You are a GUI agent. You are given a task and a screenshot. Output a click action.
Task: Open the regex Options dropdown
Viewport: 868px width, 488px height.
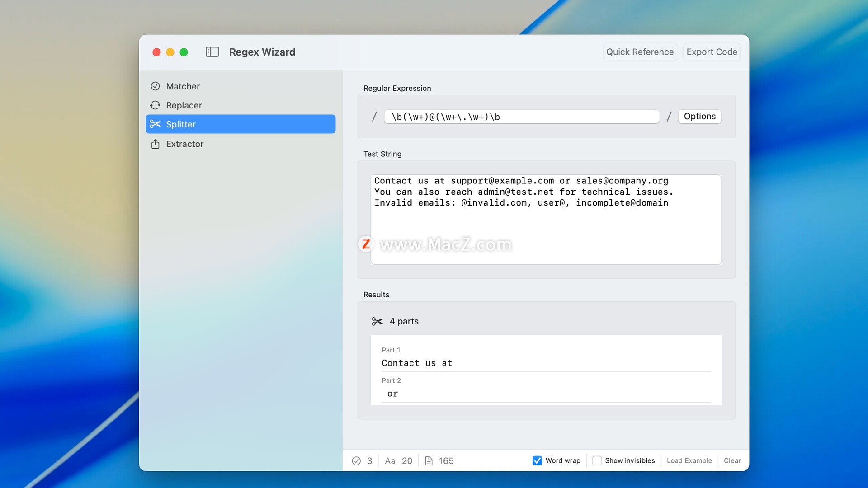(699, 117)
